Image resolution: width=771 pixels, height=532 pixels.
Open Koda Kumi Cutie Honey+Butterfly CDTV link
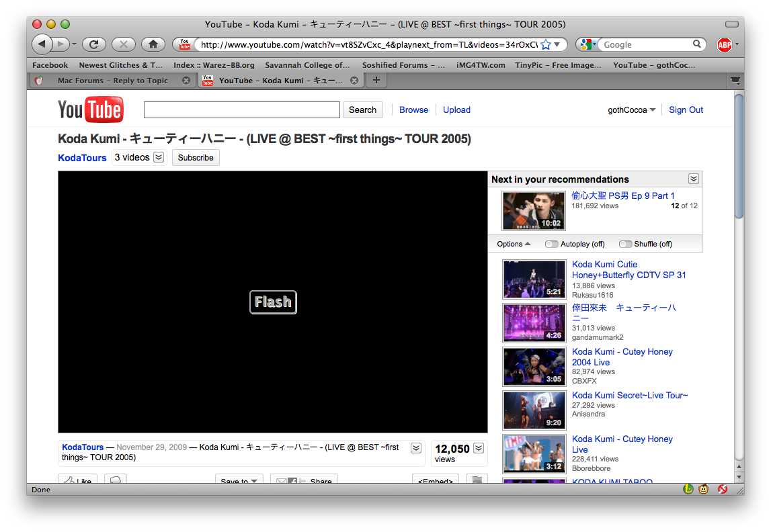[628, 269]
